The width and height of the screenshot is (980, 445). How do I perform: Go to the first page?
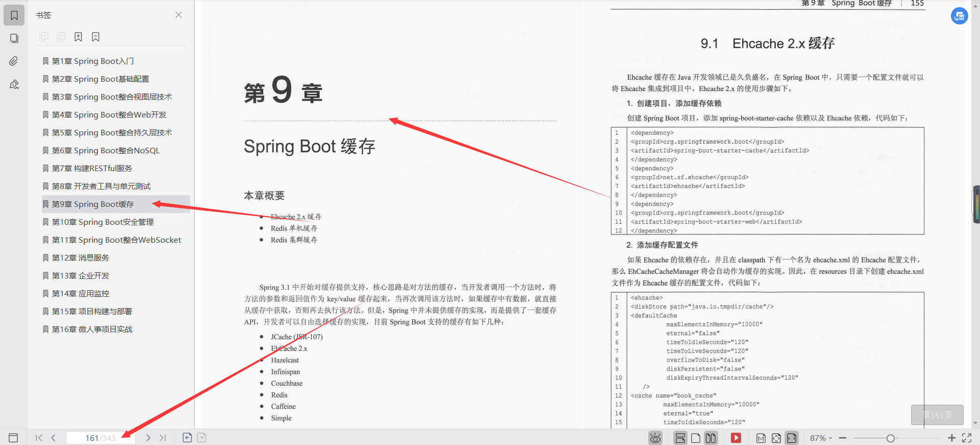click(x=39, y=438)
